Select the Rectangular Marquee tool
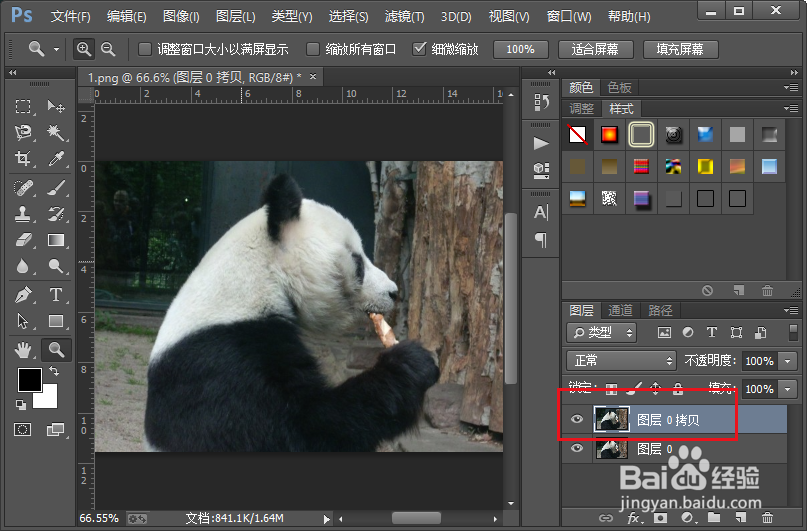The width and height of the screenshot is (807, 531). [x=23, y=107]
